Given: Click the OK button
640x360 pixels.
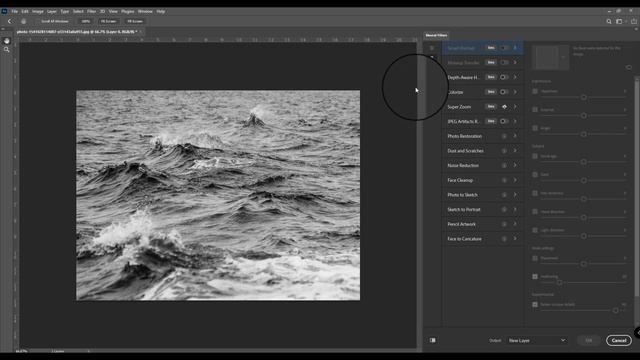Looking at the screenshot, I should coord(589,340).
